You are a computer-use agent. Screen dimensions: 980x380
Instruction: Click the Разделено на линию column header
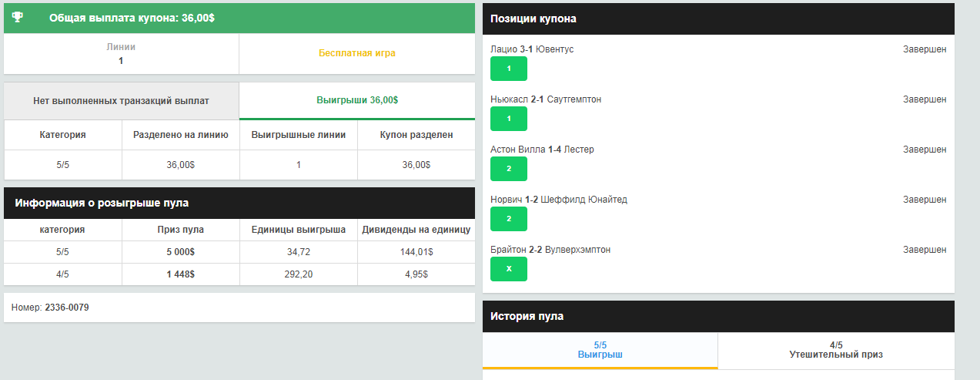(x=181, y=135)
